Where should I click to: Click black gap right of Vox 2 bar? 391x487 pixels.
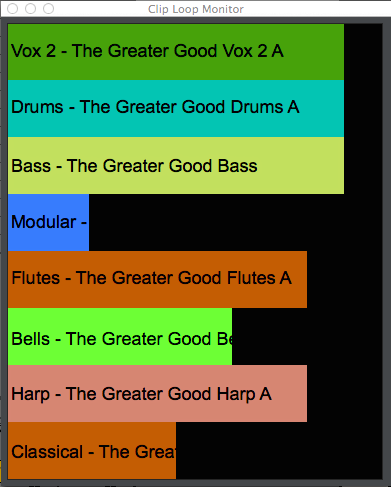pyautogui.click(x=363, y=52)
